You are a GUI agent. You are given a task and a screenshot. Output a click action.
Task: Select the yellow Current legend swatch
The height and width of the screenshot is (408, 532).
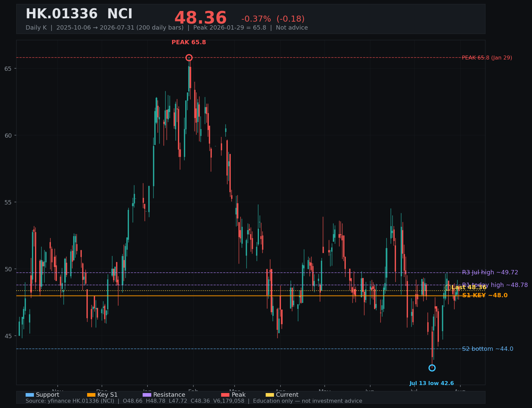(x=270, y=395)
